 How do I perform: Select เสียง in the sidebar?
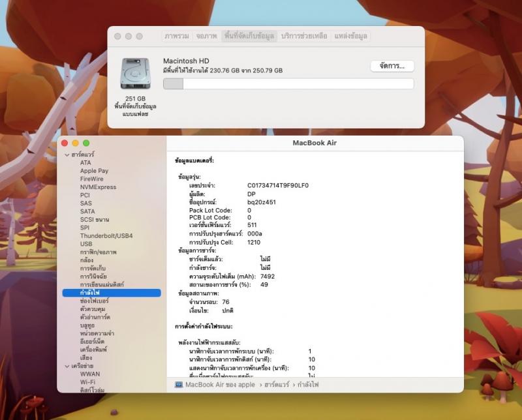(x=86, y=358)
